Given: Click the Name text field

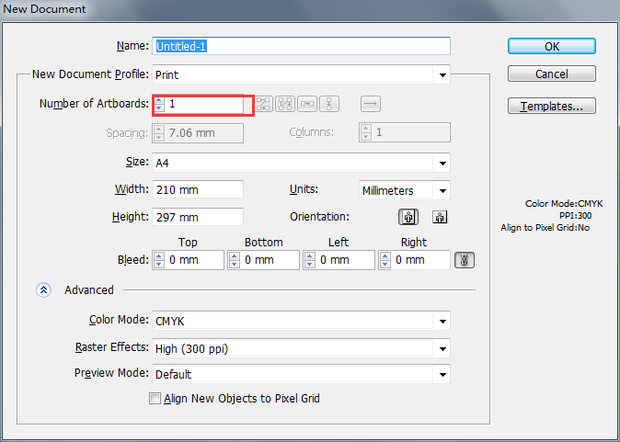Looking at the screenshot, I should (x=300, y=46).
